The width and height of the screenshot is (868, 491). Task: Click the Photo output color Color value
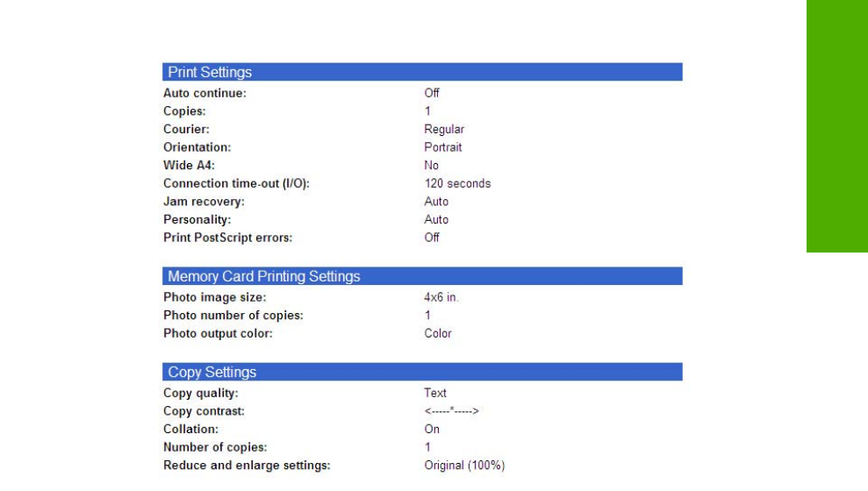coord(438,333)
